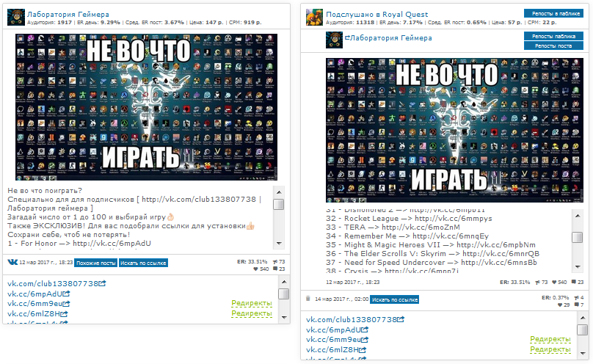Open the НЕ ВО ЧТО ИГРАТЬ image in right card
The height and width of the screenshot is (364, 593).
click(x=454, y=130)
